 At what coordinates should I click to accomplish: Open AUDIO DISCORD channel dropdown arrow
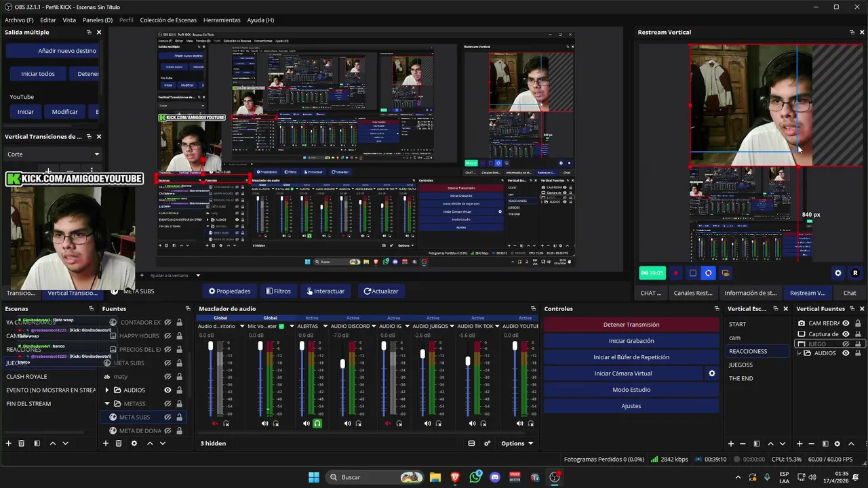(374, 327)
